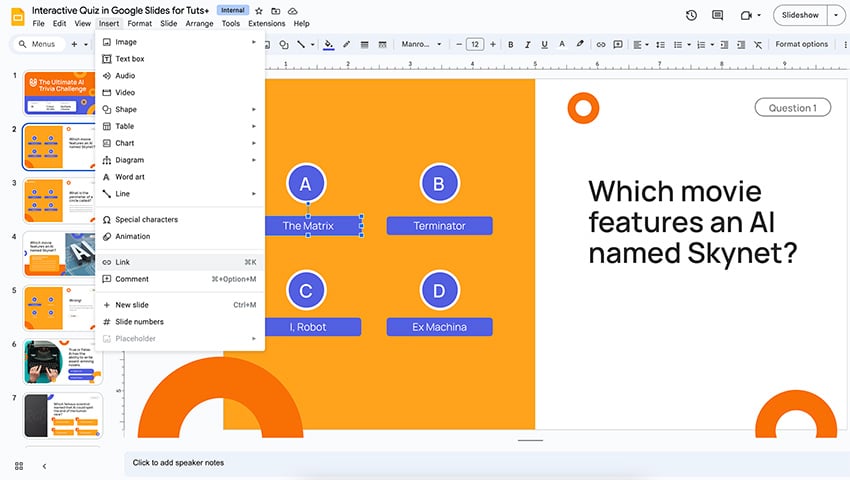Toggle underline text formatting
Viewport: 850px width, 480px height.
tap(543, 44)
